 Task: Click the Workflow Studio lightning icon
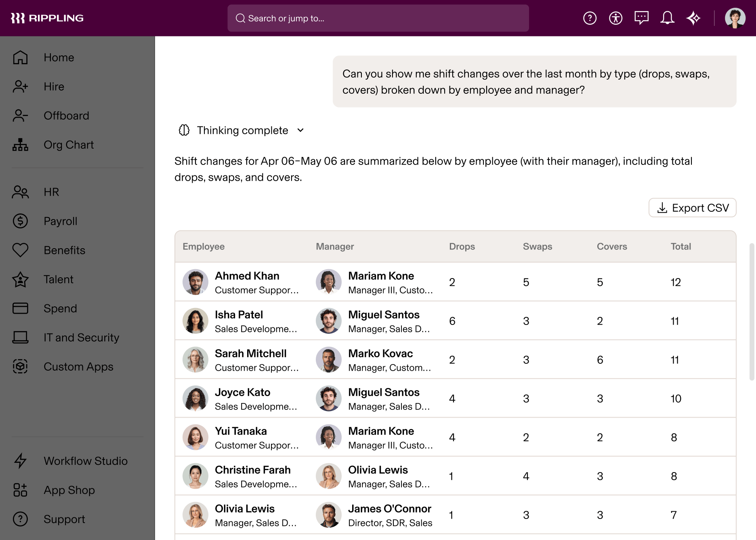coord(20,461)
